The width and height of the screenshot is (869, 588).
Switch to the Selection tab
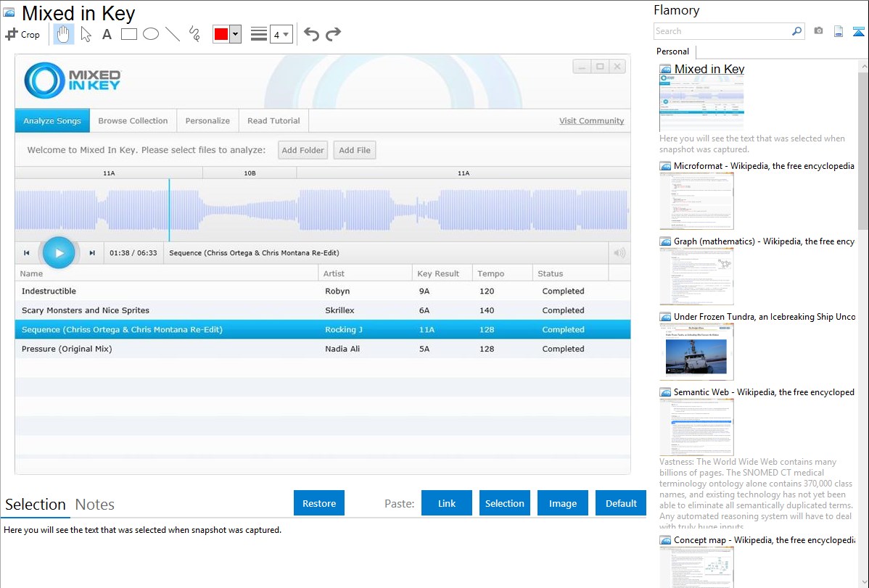click(x=36, y=505)
